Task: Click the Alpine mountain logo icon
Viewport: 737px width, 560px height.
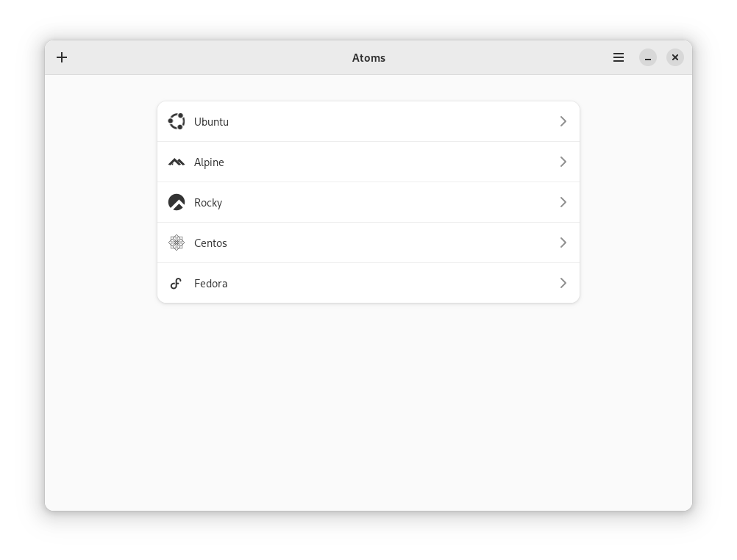Action: click(177, 162)
